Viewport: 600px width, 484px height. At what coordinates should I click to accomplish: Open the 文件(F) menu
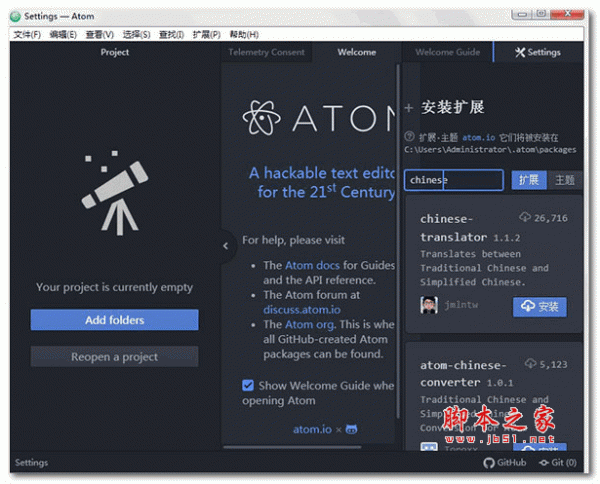coord(27,35)
